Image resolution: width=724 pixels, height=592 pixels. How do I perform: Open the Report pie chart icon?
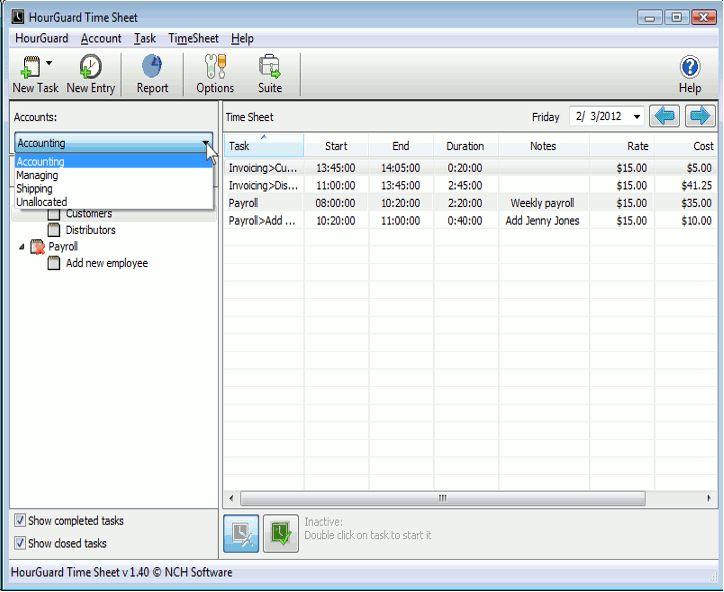(152, 66)
